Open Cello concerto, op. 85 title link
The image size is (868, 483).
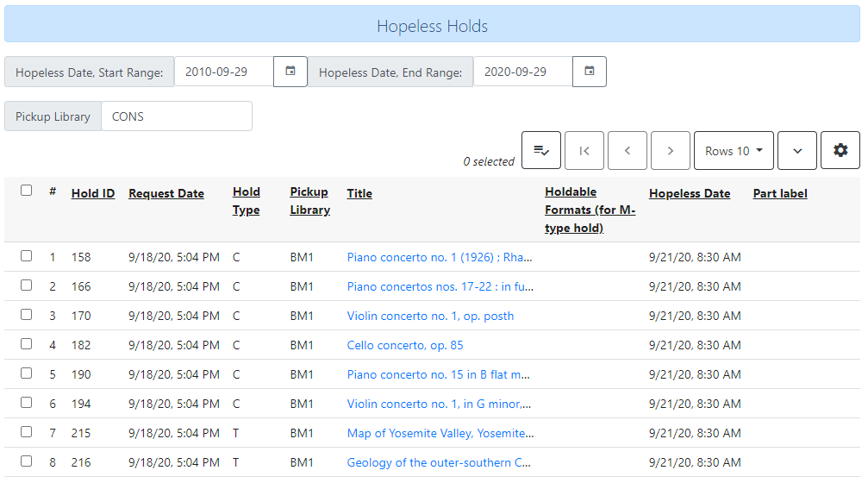click(x=405, y=345)
